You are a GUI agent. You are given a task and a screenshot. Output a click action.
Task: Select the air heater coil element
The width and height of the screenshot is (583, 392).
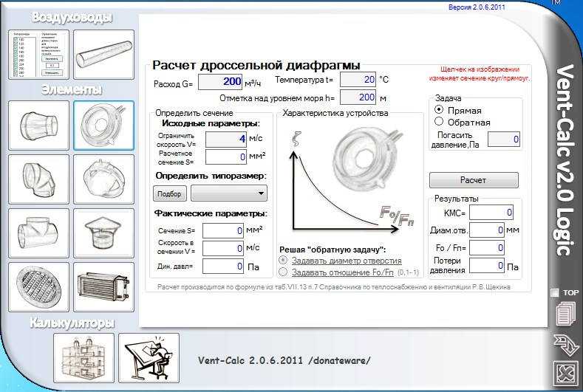click(103, 287)
